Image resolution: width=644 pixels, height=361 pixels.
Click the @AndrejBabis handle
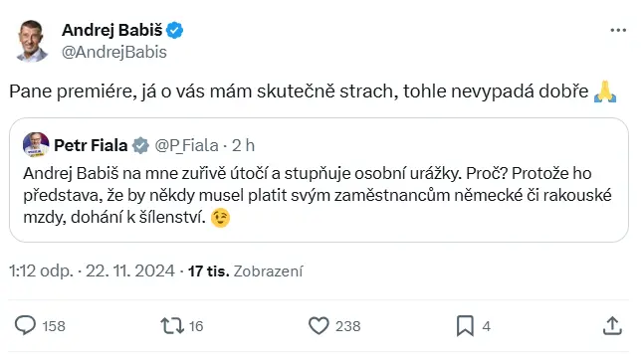click(114, 52)
